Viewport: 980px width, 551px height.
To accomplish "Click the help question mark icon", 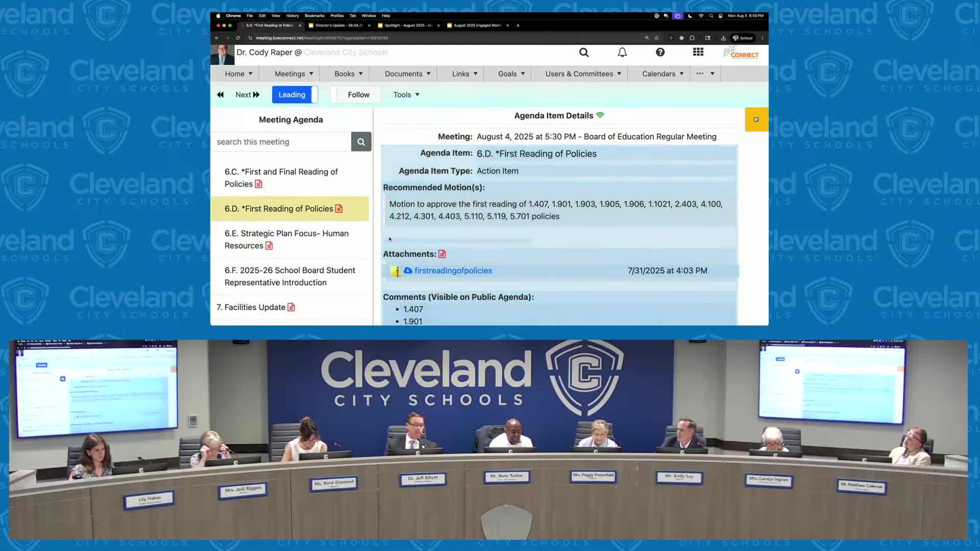I will pos(660,53).
